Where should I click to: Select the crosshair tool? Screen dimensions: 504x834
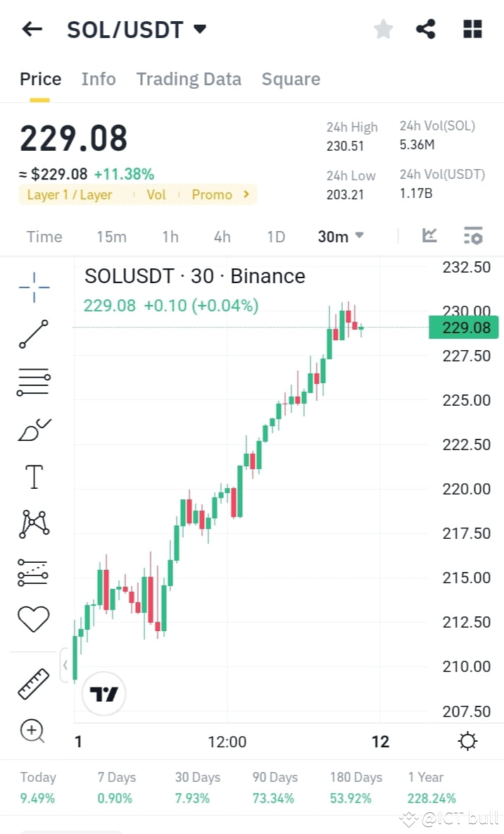pyautogui.click(x=32, y=287)
